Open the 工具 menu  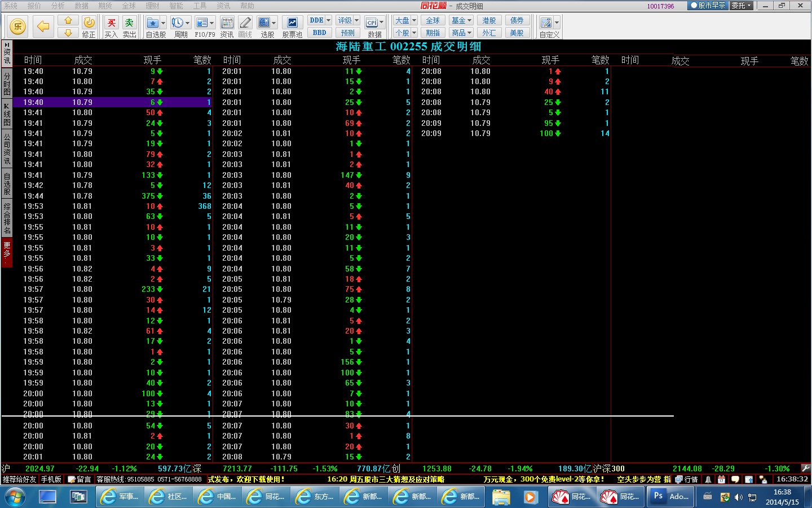pyautogui.click(x=200, y=6)
